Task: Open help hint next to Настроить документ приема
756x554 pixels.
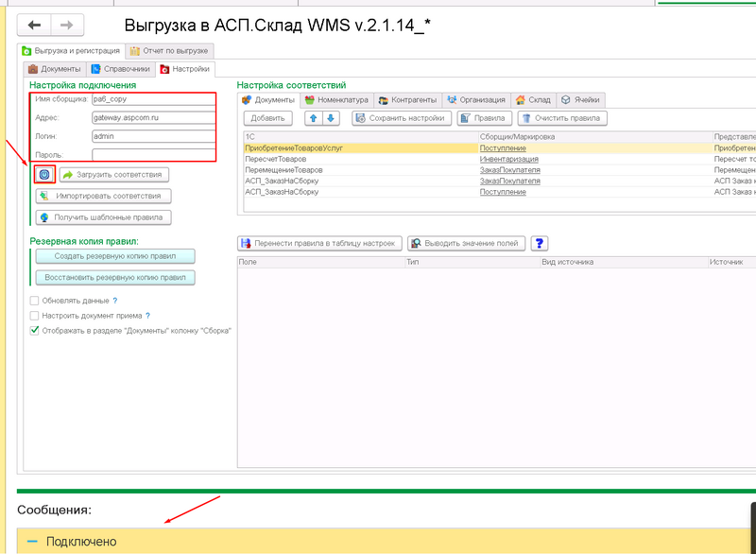Action: point(147,316)
